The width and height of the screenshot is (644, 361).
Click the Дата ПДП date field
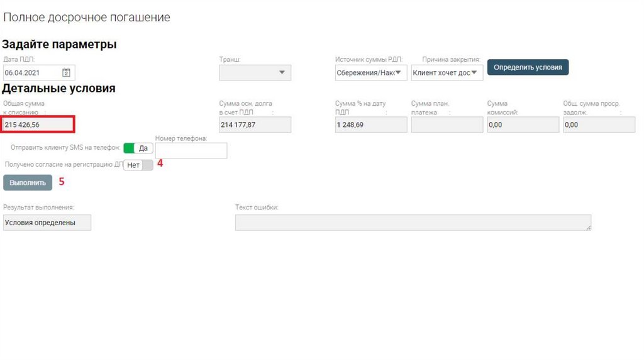point(31,73)
